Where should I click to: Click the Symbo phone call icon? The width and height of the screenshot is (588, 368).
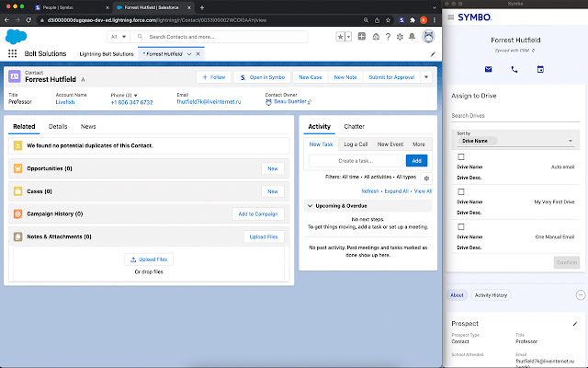(x=514, y=69)
